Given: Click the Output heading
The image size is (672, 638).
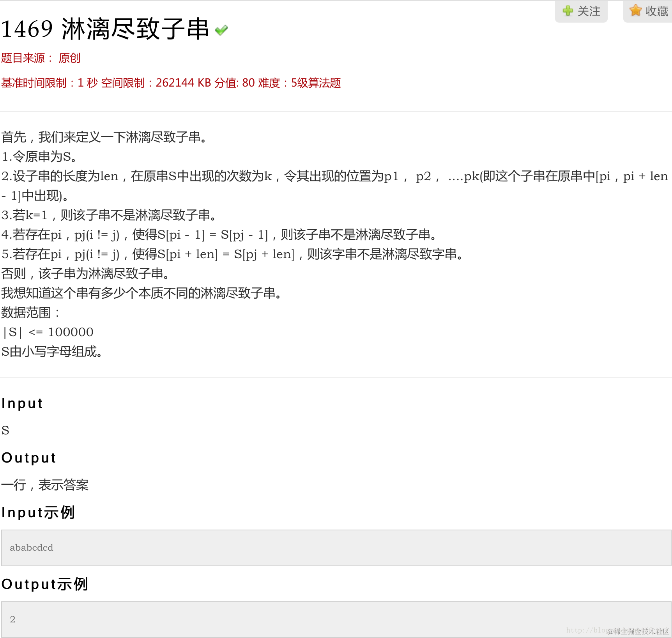Looking at the screenshot, I should coord(29,458).
